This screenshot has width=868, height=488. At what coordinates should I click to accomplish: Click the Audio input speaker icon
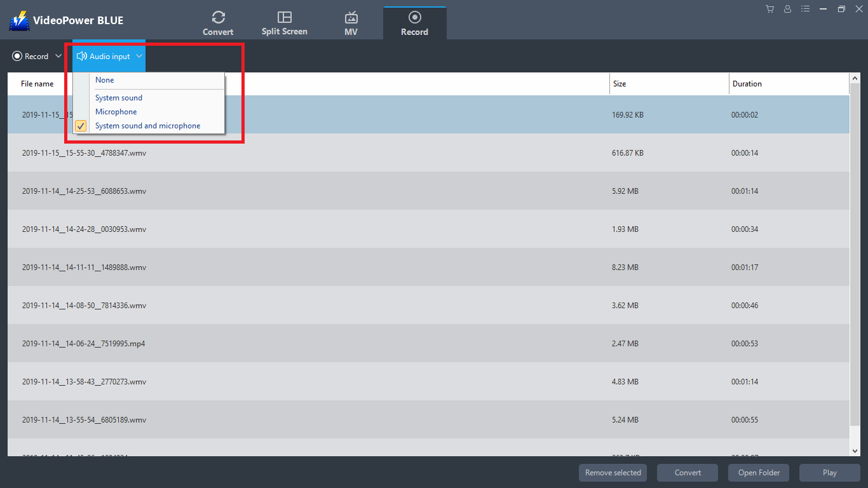(x=81, y=56)
